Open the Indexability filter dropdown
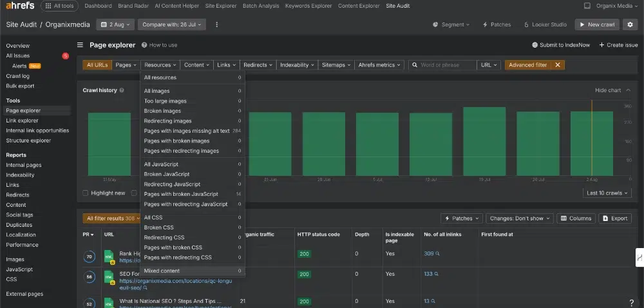 [x=296, y=65]
